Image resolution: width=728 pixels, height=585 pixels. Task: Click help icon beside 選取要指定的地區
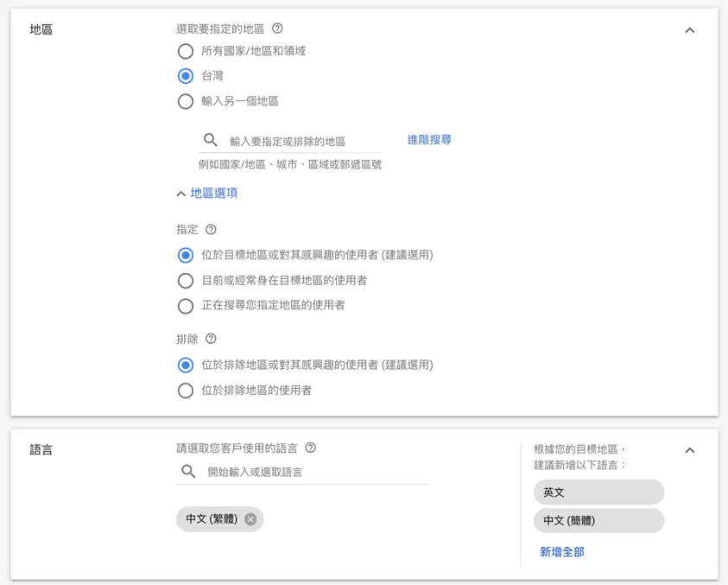click(277, 29)
